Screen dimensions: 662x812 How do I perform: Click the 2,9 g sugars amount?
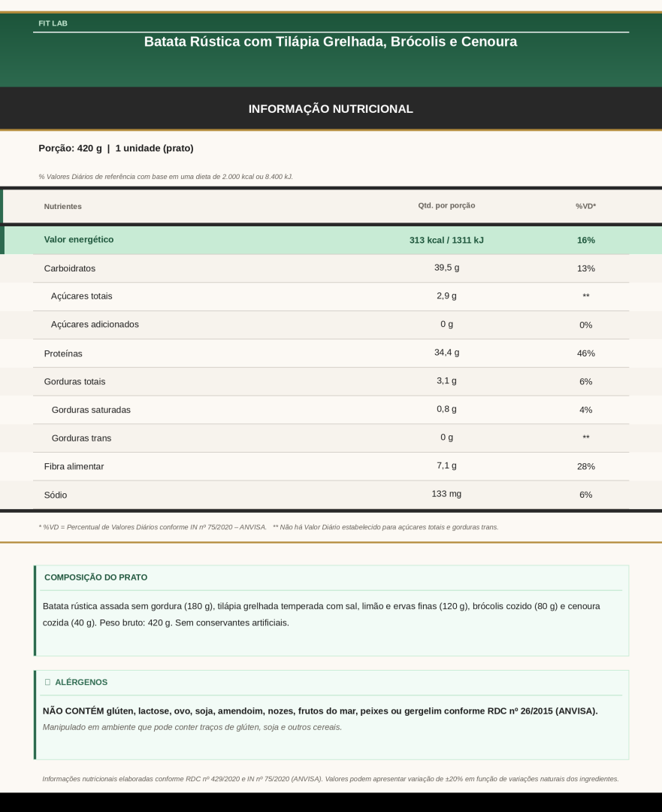(x=446, y=295)
